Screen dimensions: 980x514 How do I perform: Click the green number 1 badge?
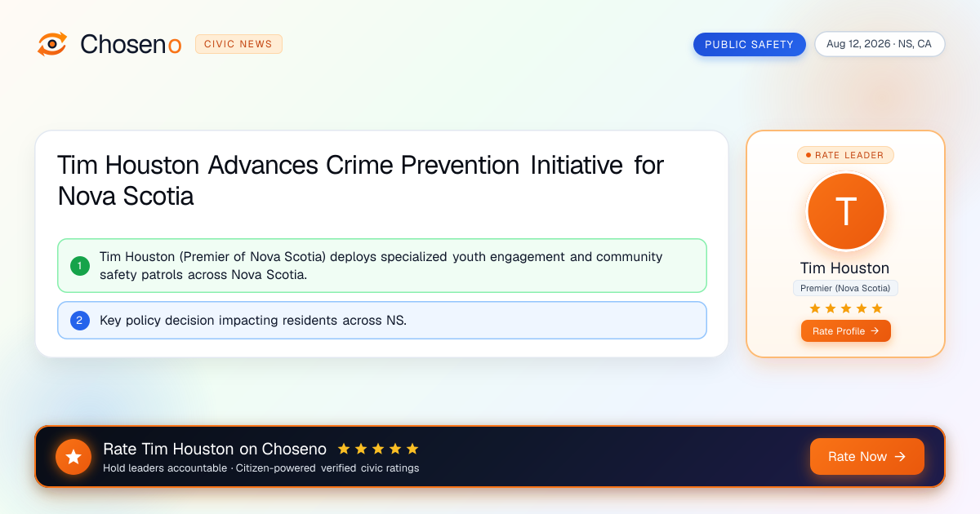[x=80, y=265]
